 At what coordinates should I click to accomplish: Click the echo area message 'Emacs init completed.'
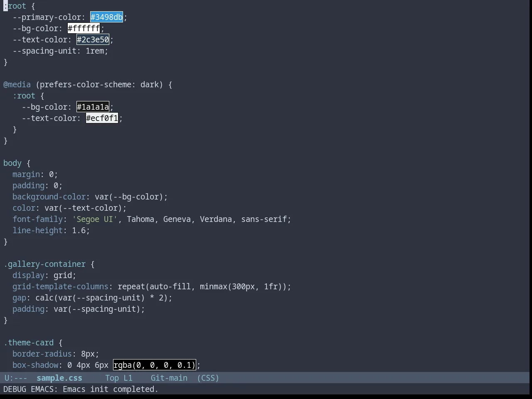[x=111, y=389]
